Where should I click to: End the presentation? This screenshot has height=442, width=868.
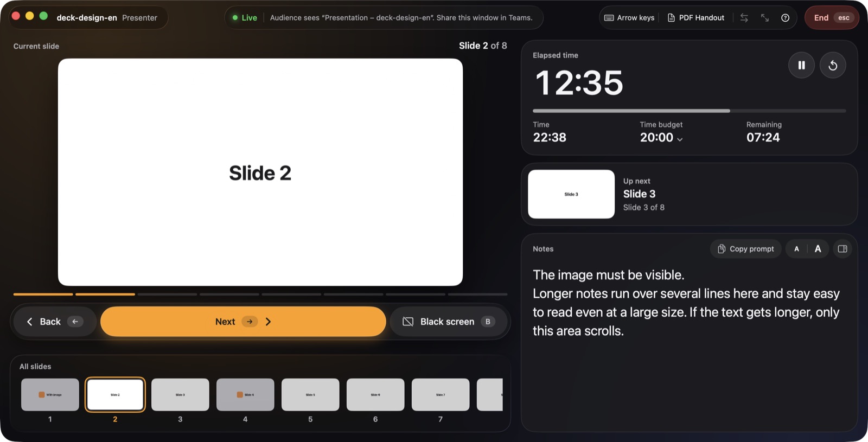tap(832, 18)
